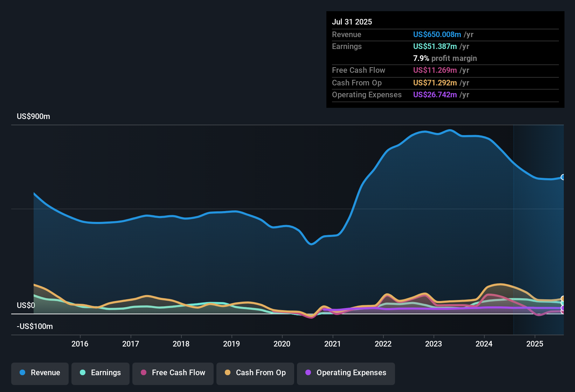Viewport: 575px width, 392px height.
Task: Select the Revenue endpoint marker on the chart
Action: pos(563,178)
